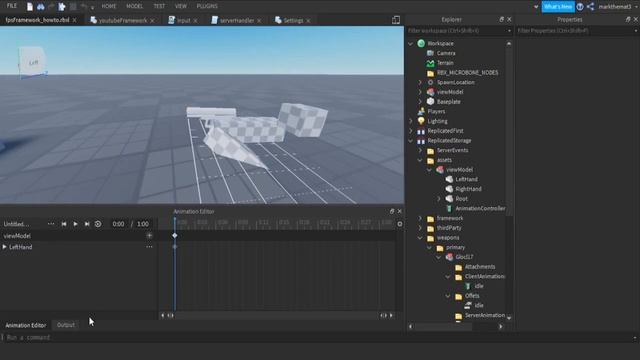This screenshot has width=640, height=360.
Task: Click the Filter workspace input field
Action: tap(456, 31)
